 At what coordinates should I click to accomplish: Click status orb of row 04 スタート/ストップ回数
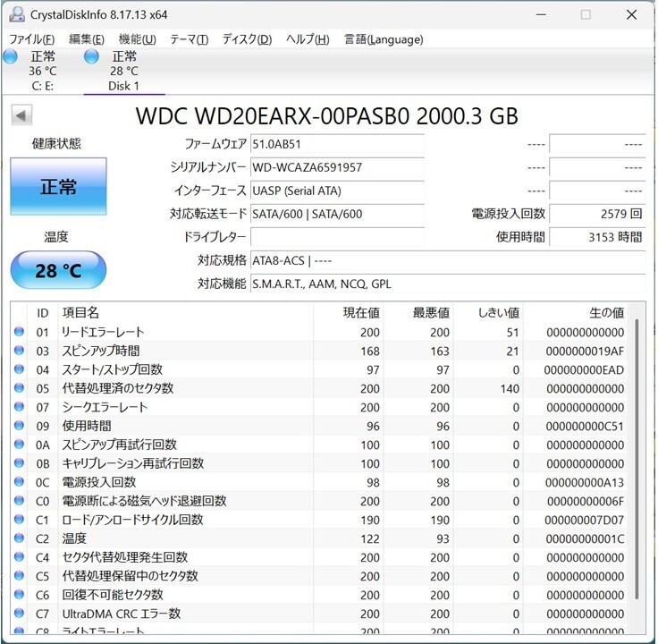pyautogui.click(x=19, y=369)
